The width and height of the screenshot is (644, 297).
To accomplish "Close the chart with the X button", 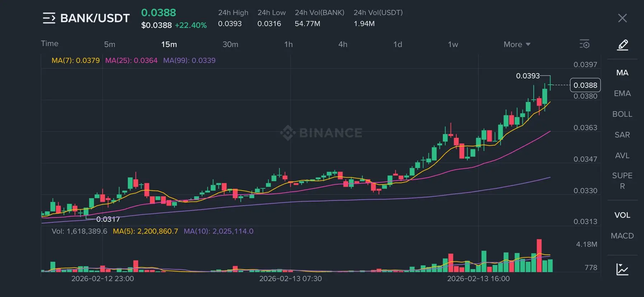I will [x=622, y=18].
